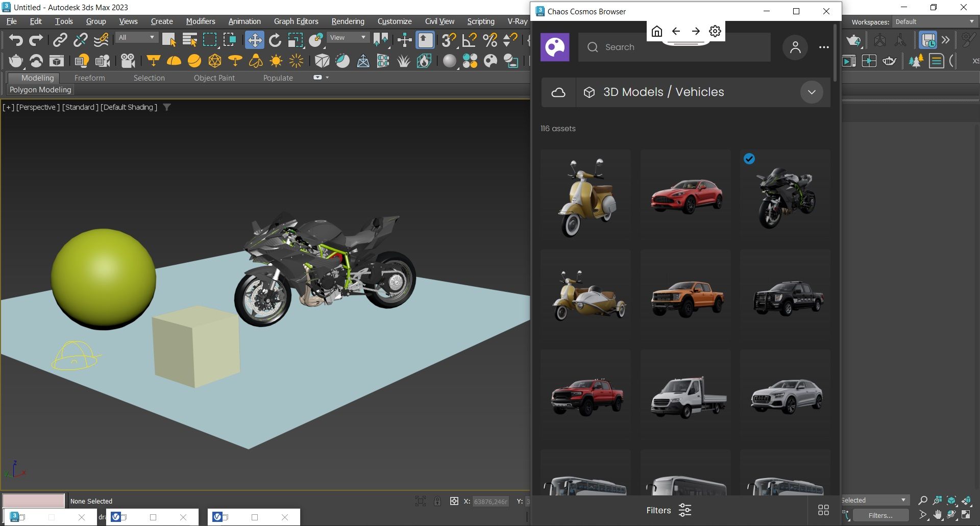The width and height of the screenshot is (980, 526).
Task: Click the V-Ray sun light icon
Action: pyautogui.click(x=276, y=61)
